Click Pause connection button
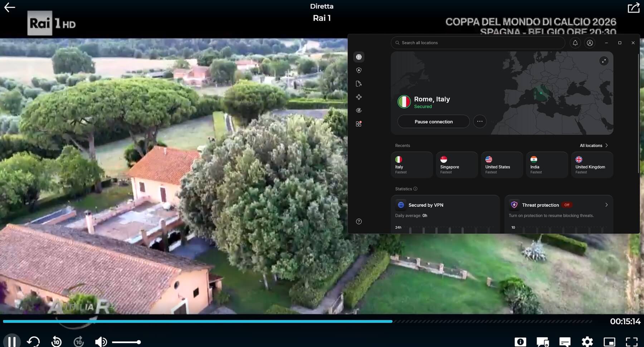The image size is (644, 347). pos(434,122)
